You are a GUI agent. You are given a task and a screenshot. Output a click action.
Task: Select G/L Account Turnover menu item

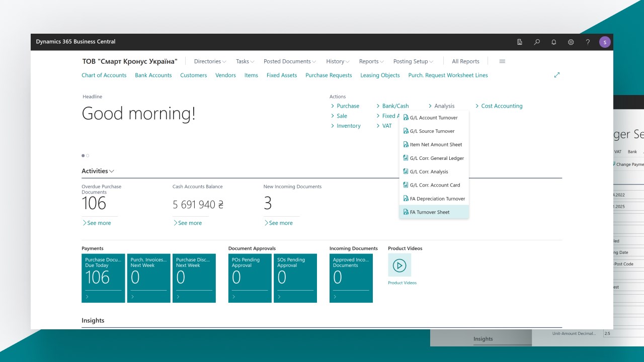434,118
